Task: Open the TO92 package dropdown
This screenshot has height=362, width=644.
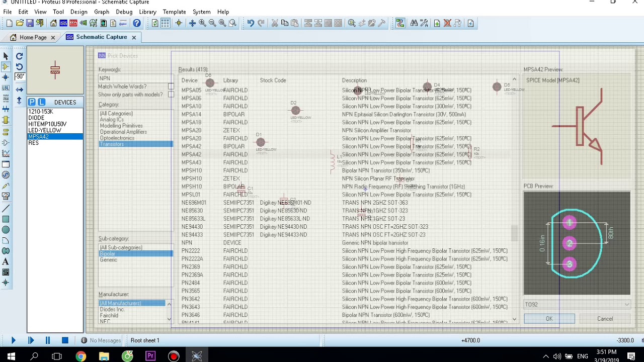Action: [577, 304]
